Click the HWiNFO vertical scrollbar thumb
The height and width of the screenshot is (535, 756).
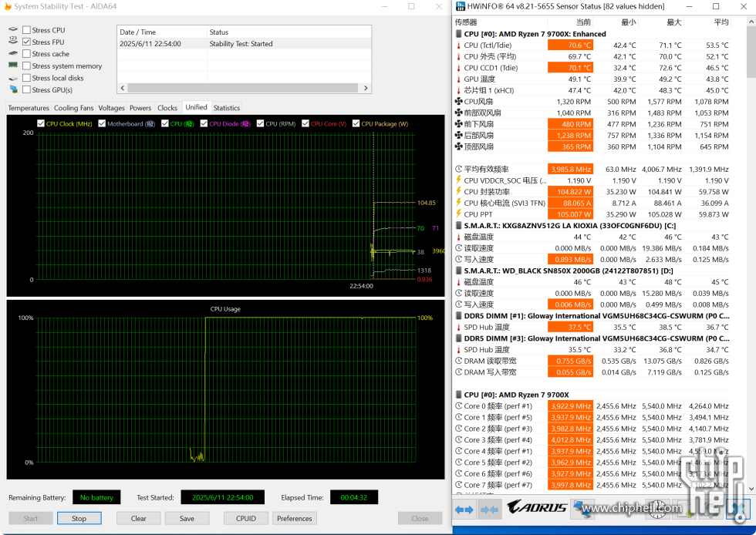coord(751,52)
